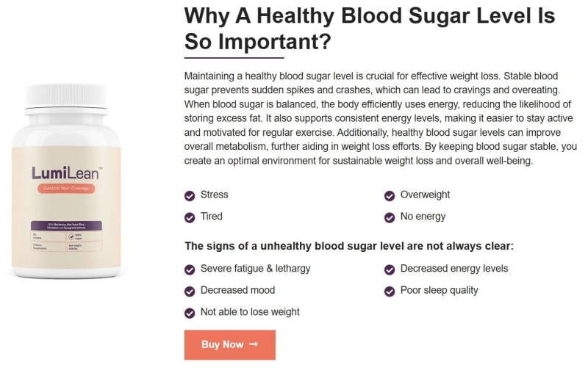Click the checkmark icon beside Tired
Image resolution: width=588 pixels, height=373 pixels.
pyautogui.click(x=190, y=217)
